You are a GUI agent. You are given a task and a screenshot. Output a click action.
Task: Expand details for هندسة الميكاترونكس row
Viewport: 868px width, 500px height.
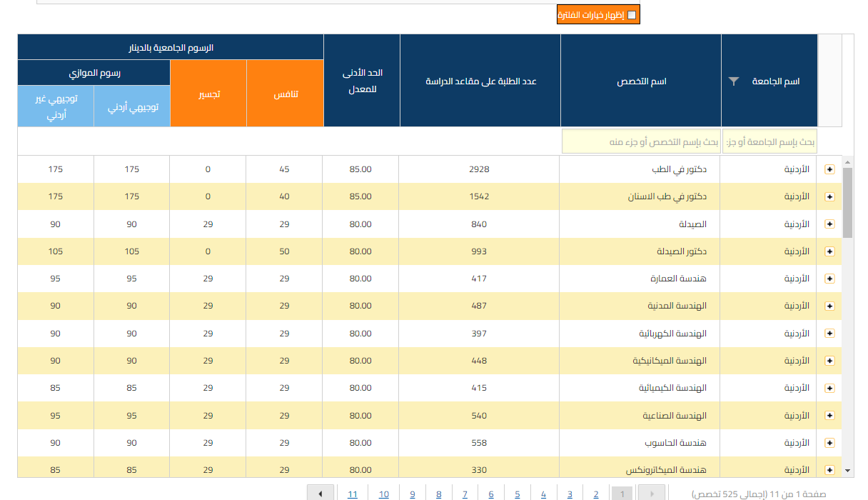pyautogui.click(x=829, y=469)
